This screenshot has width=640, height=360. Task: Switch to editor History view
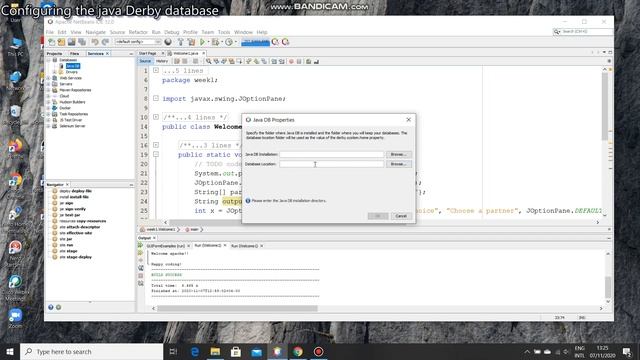[x=162, y=61]
